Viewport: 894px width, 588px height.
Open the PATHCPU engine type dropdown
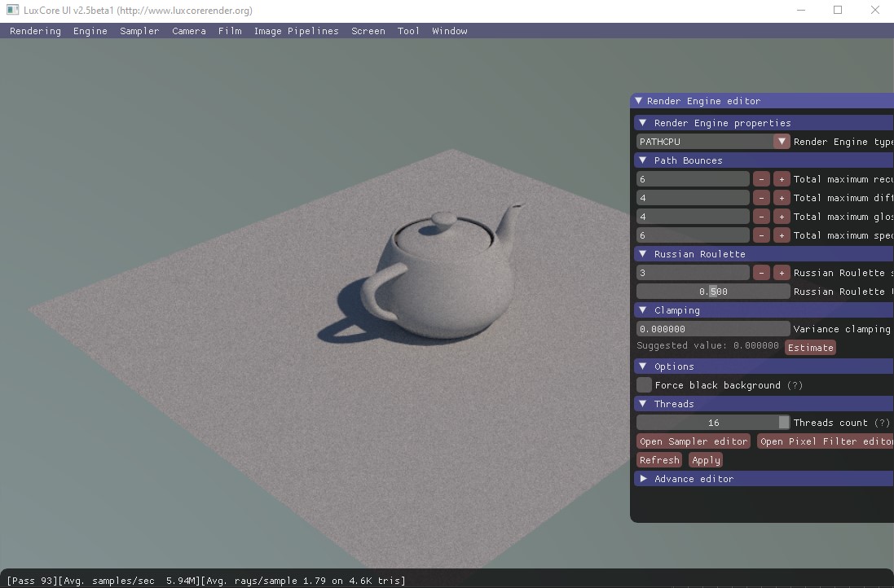tap(781, 142)
